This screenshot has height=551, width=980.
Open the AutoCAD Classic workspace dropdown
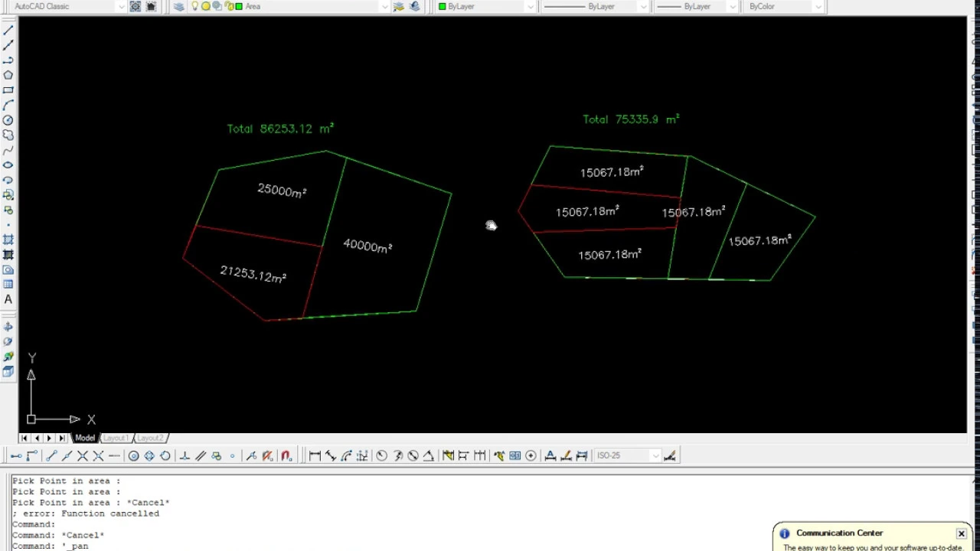(x=121, y=6)
